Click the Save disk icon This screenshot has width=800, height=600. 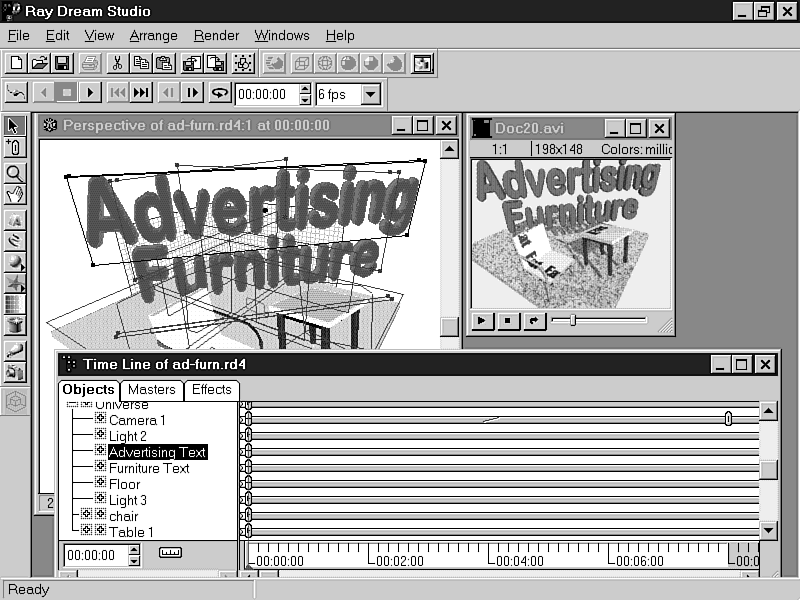tap(62, 63)
